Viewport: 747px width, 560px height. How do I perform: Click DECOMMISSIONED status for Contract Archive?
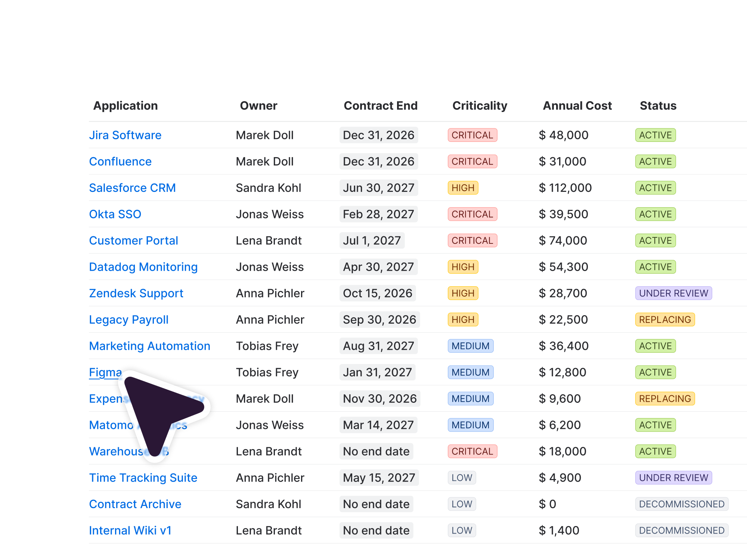point(682,504)
